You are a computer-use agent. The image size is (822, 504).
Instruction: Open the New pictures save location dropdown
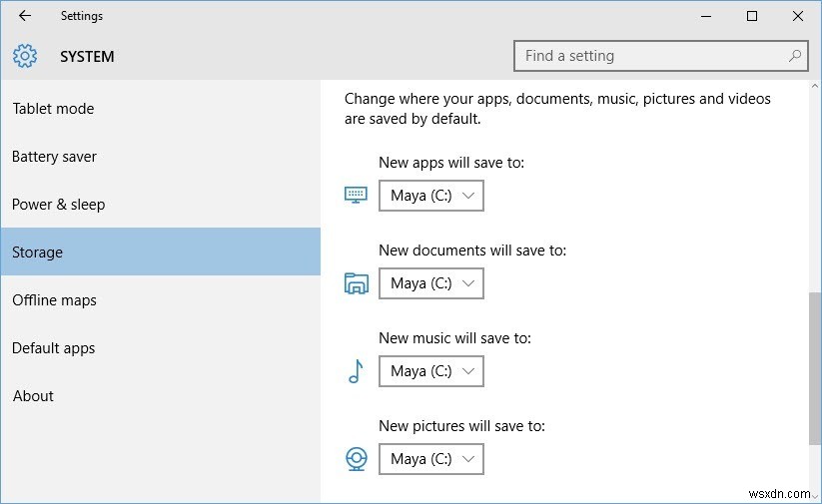pos(430,459)
